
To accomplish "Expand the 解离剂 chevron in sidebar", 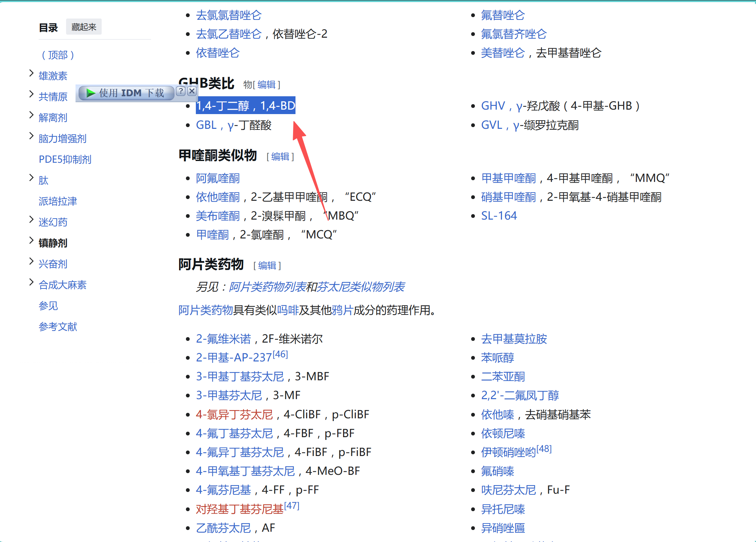I will (31, 115).
